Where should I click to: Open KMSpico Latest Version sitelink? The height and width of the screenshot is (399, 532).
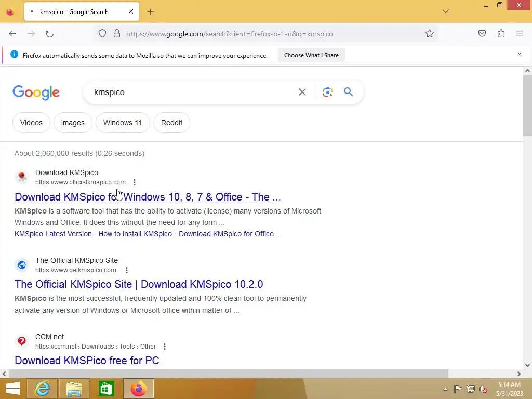(54, 234)
